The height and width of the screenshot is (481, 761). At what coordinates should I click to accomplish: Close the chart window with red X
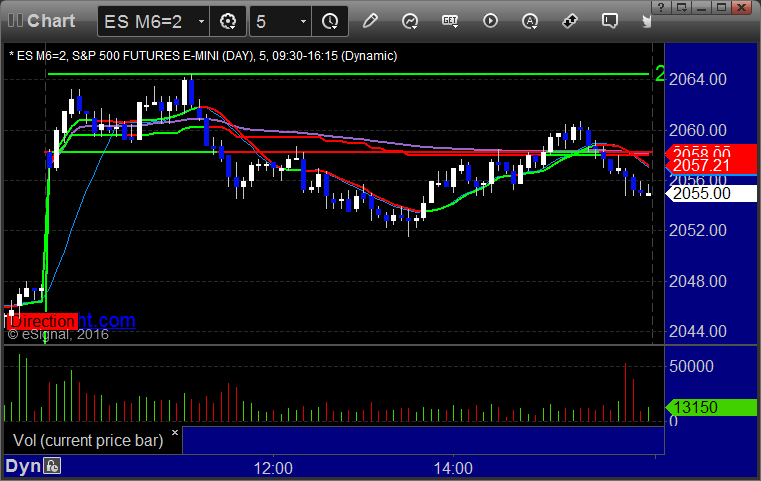click(742, 7)
